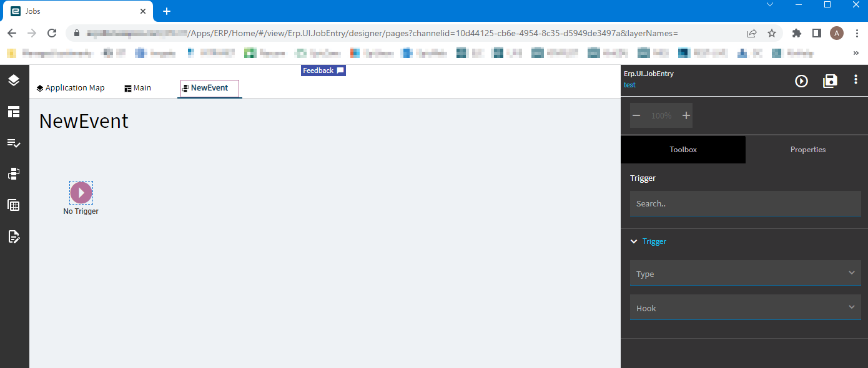View site info via the lock icon

[77, 33]
